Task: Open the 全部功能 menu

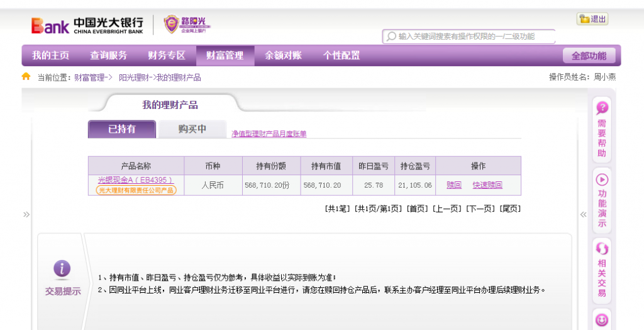Action: (x=589, y=56)
